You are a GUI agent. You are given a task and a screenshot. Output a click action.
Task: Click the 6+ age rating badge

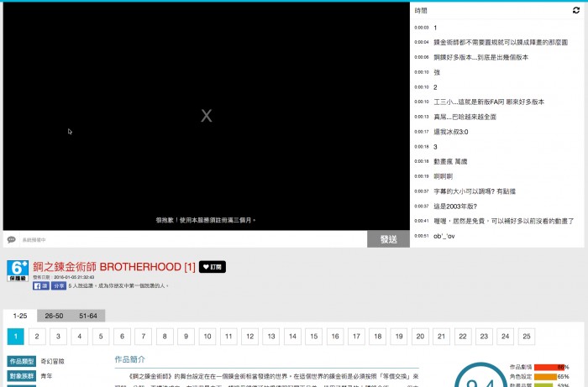coord(18,270)
